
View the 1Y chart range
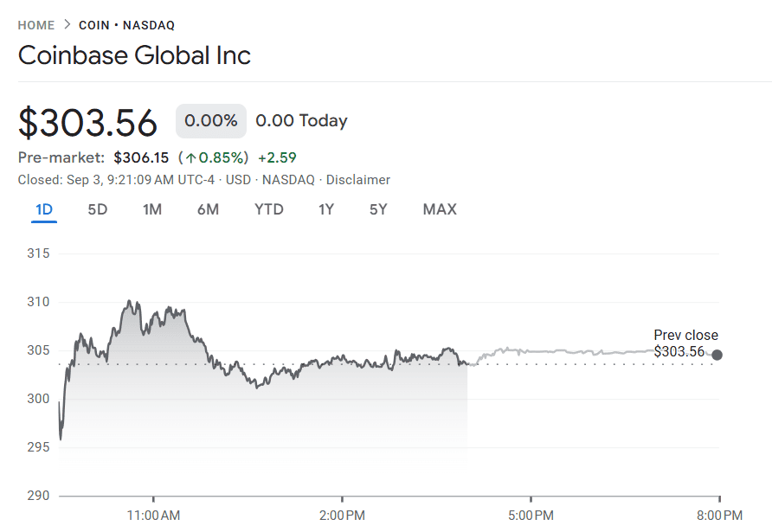point(326,209)
